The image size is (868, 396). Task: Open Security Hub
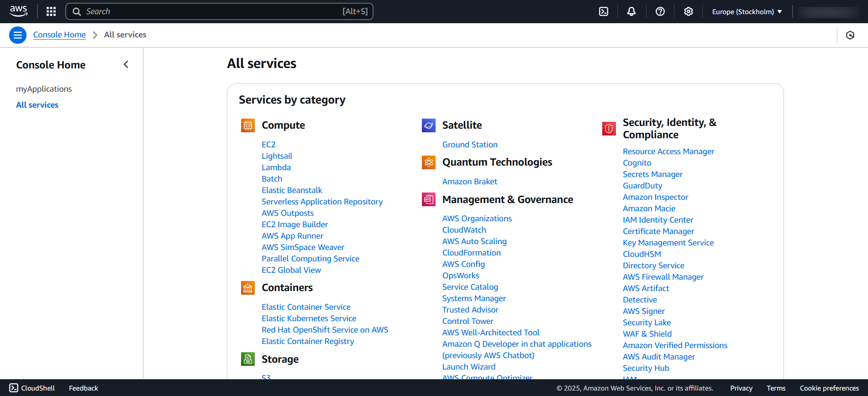tap(646, 368)
